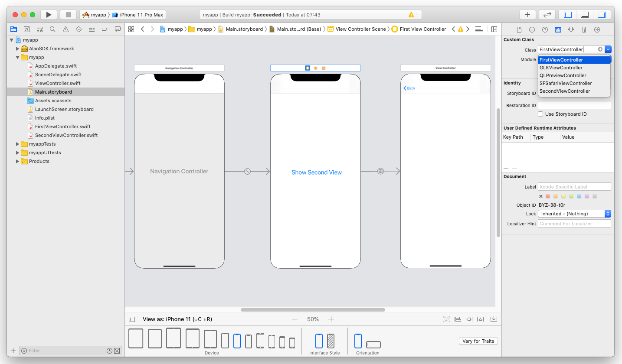This screenshot has height=364, width=622.
Task: Run the app with the play button
Action: (49, 14)
